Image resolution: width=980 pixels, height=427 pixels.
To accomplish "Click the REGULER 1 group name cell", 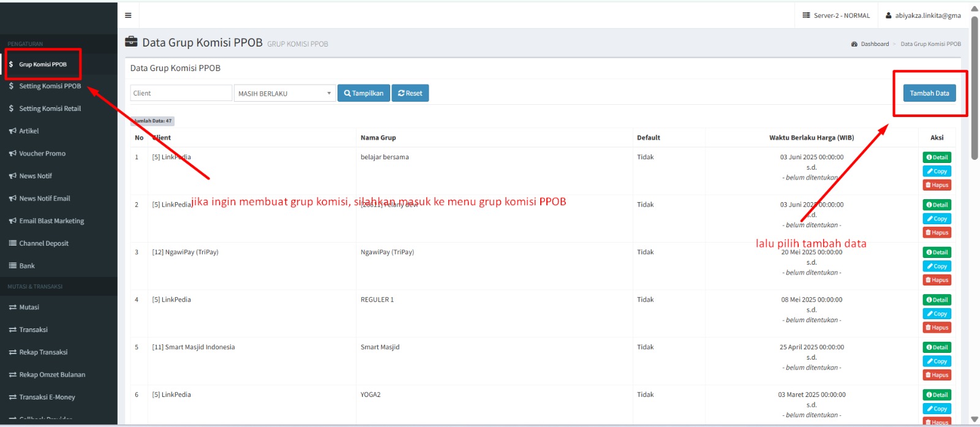I will click(377, 300).
